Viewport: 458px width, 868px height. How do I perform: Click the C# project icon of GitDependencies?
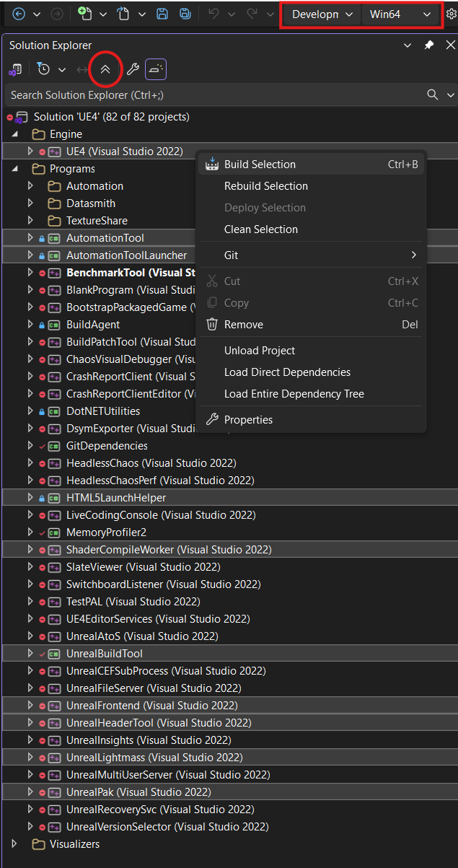click(x=54, y=446)
